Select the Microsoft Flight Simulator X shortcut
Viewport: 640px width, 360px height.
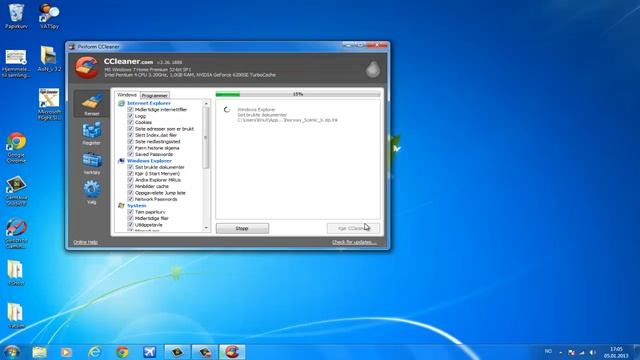coord(49,104)
